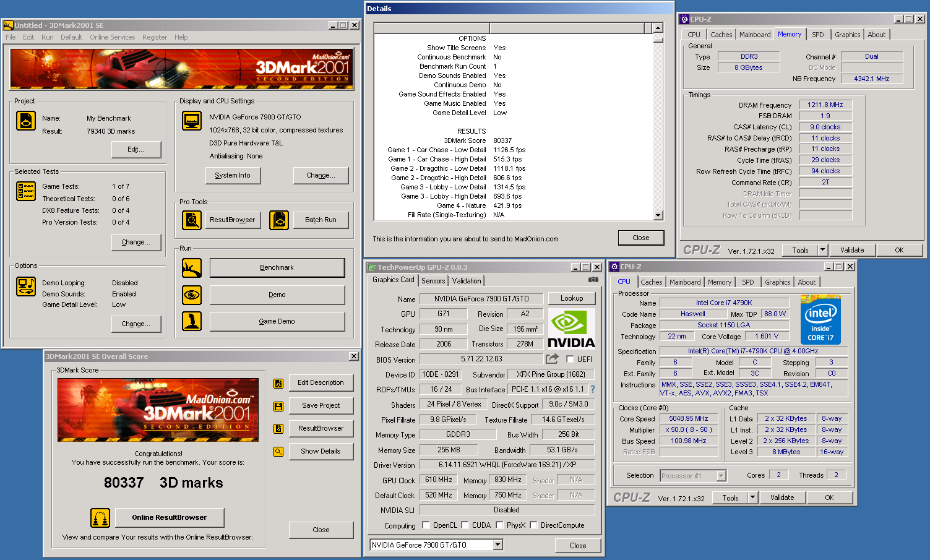
Task: Click the Edit button in Project section
Action: (136, 150)
